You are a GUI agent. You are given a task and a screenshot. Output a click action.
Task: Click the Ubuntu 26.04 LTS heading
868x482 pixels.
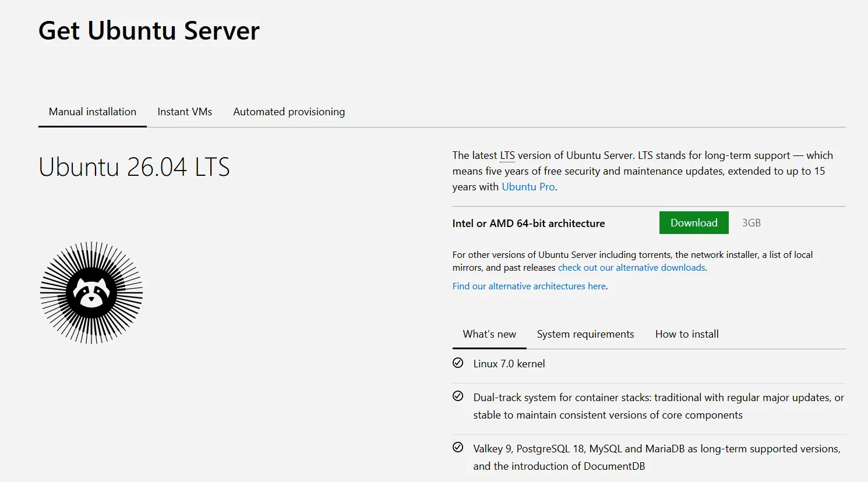click(x=134, y=168)
